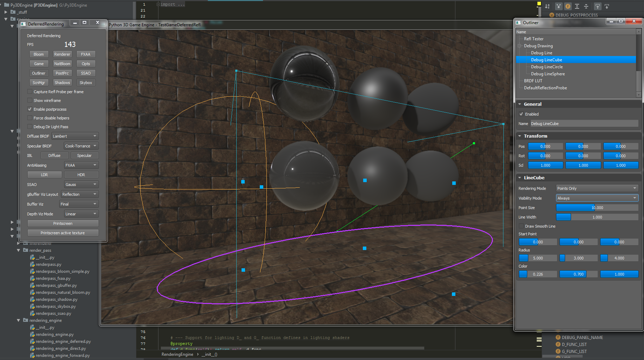Select DefaultReflectionProbe in Outliner

(x=545, y=88)
